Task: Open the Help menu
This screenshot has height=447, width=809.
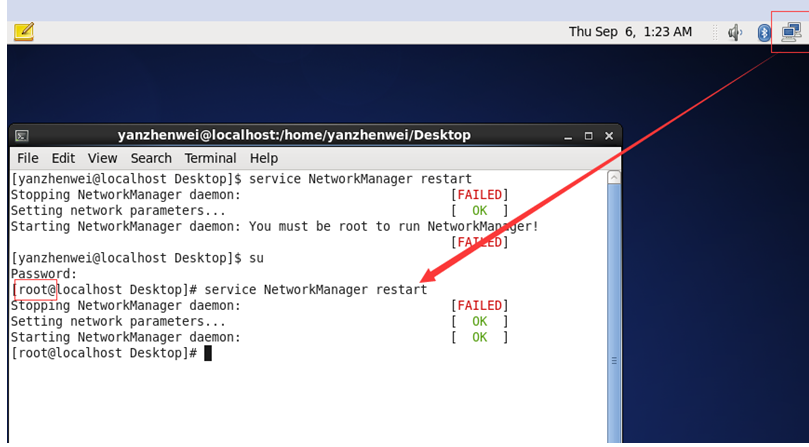Action: click(x=264, y=158)
